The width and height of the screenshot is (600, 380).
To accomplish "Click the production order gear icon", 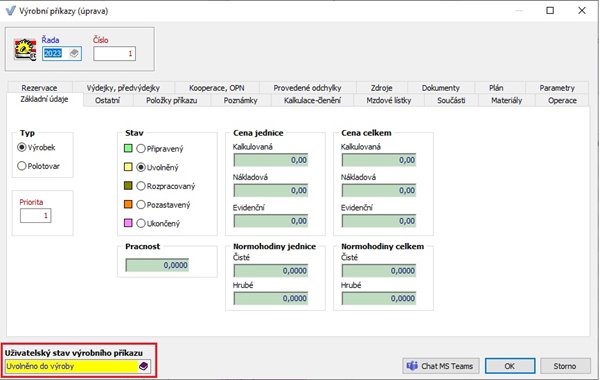I will click(25, 49).
